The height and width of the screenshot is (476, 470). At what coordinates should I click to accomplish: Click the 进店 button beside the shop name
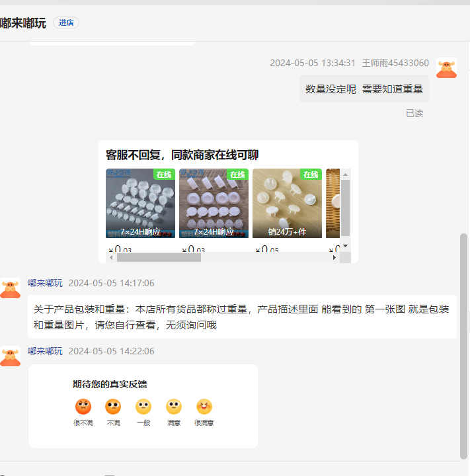(66, 22)
